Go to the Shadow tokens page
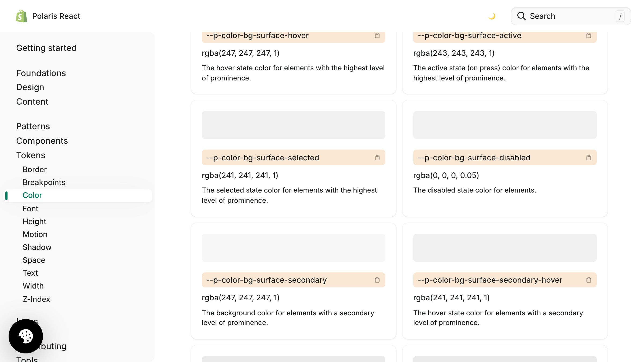The height and width of the screenshot is (362, 644). point(37,247)
